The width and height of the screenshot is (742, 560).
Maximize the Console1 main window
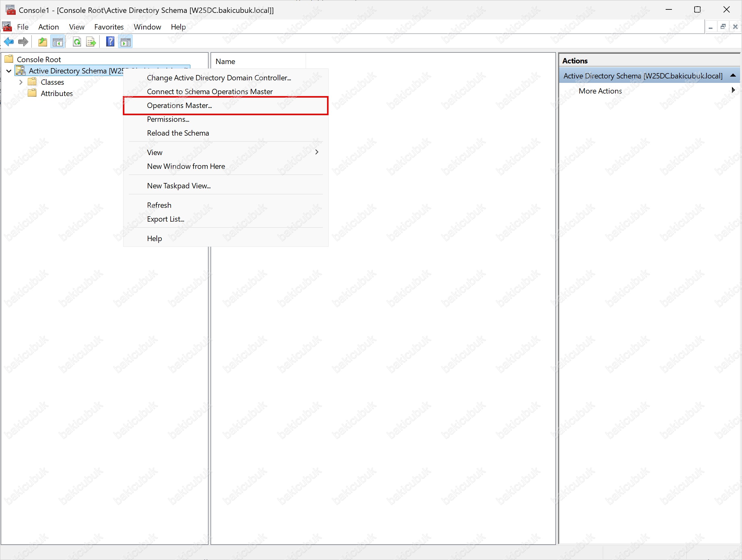697,10
